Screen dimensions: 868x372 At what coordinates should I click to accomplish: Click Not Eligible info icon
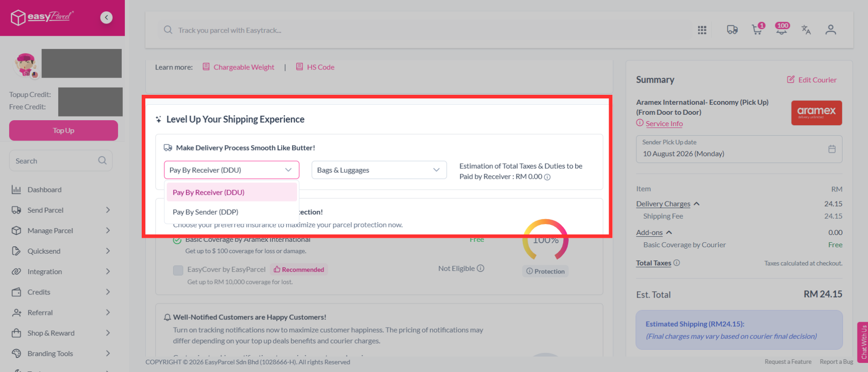(481, 268)
